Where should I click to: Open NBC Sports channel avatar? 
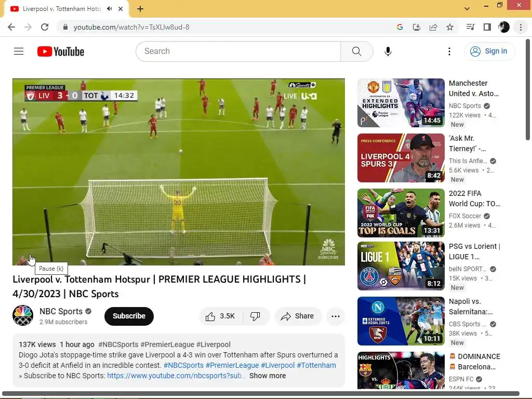(23, 315)
